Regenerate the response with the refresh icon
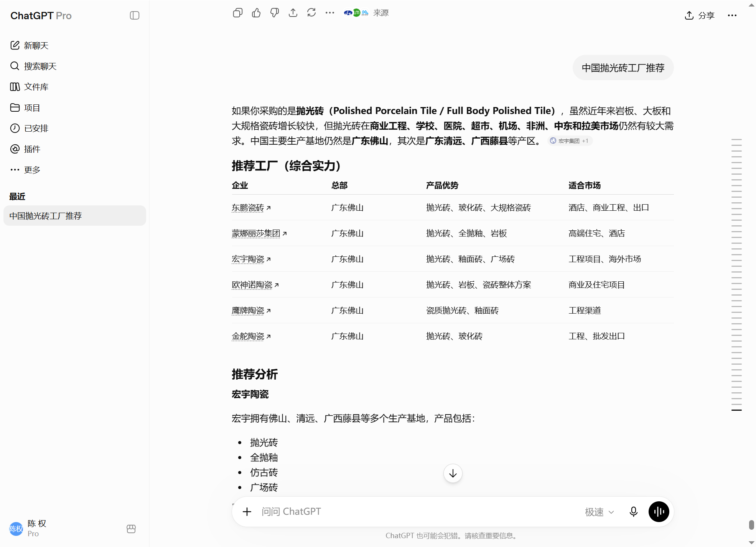This screenshot has width=756, height=547. pyautogui.click(x=311, y=13)
